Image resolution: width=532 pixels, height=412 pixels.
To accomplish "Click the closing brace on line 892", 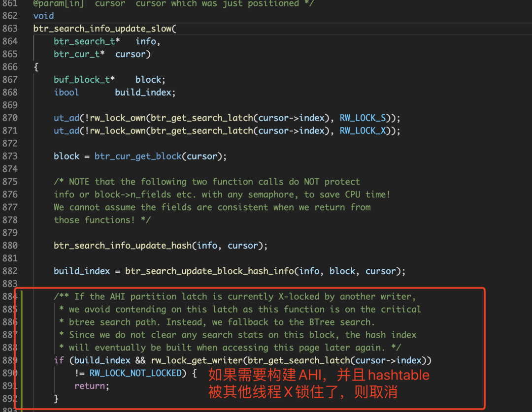I will tap(56, 399).
